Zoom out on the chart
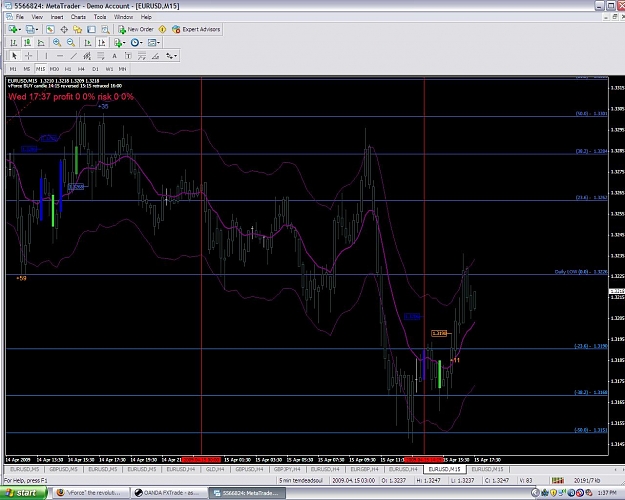Image resolution: width=625 pixels, height=500 pixels. click(71, 42)
